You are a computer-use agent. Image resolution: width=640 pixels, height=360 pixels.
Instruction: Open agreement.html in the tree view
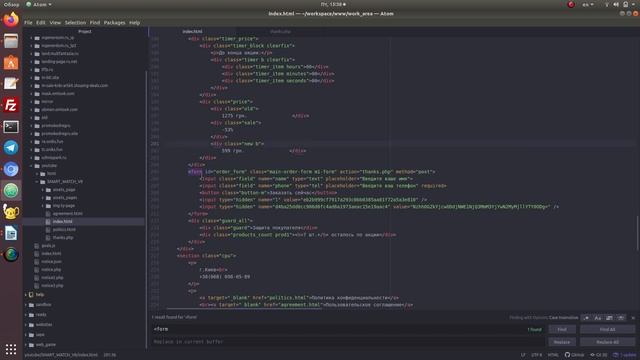click(68, 213)
